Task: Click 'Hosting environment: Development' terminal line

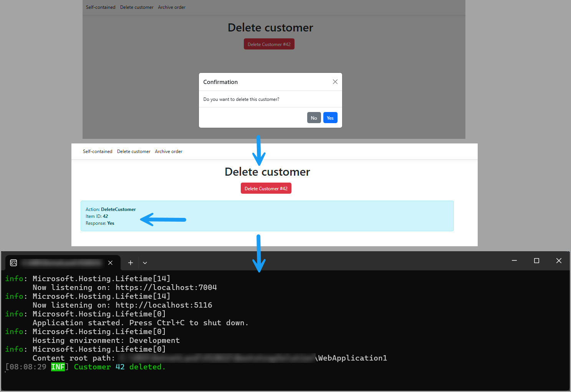Action: pyautogui.click(x=106, y=340)
